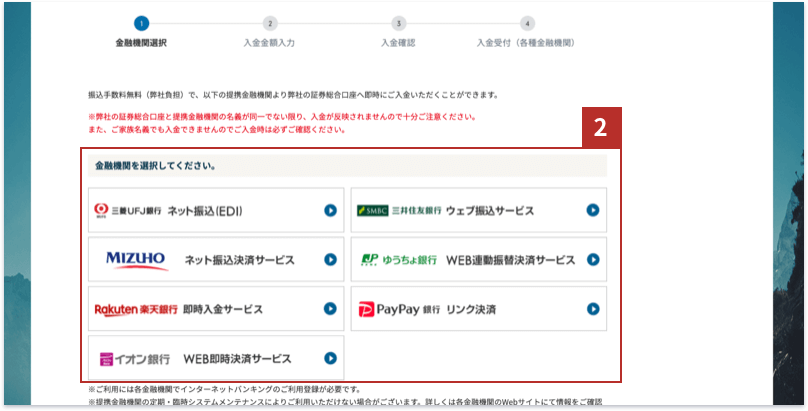
Task: Click arrow icon on イオン銀行 WEB即時決済 row
Action: click(x=330, y=358)
